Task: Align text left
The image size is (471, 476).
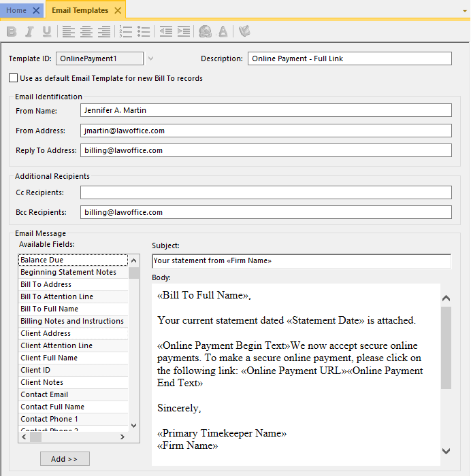Action: pos(68,31)
